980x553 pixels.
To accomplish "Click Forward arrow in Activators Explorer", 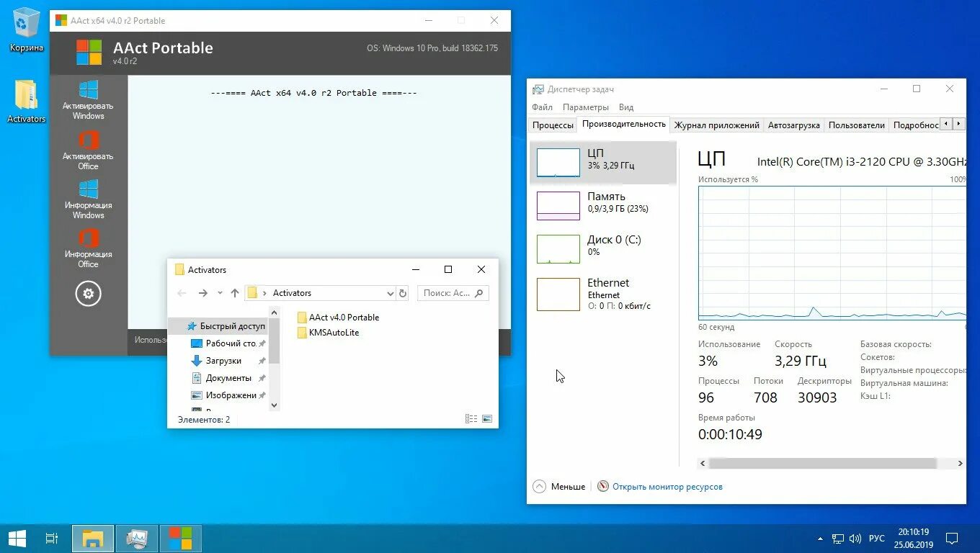I will tap(203, 293).
